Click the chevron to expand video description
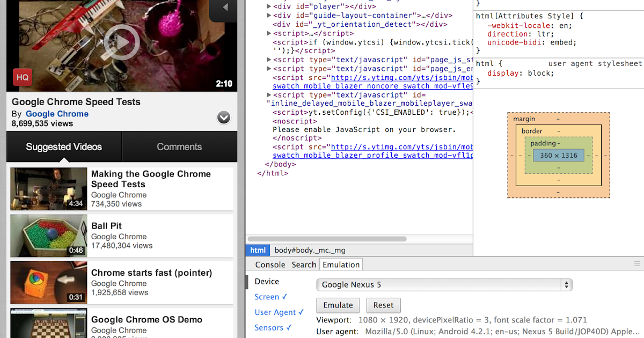The image size is (644, 338). [224, 117]
